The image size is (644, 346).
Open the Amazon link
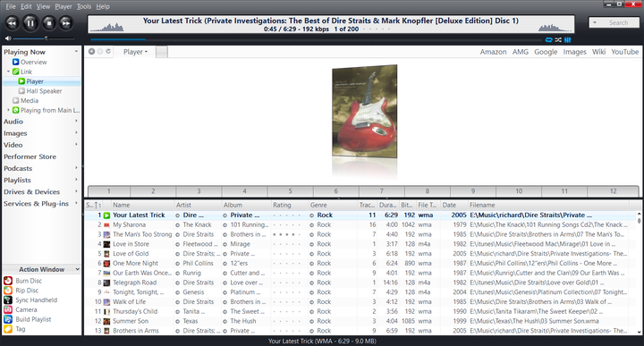click(x=493, y=52)
